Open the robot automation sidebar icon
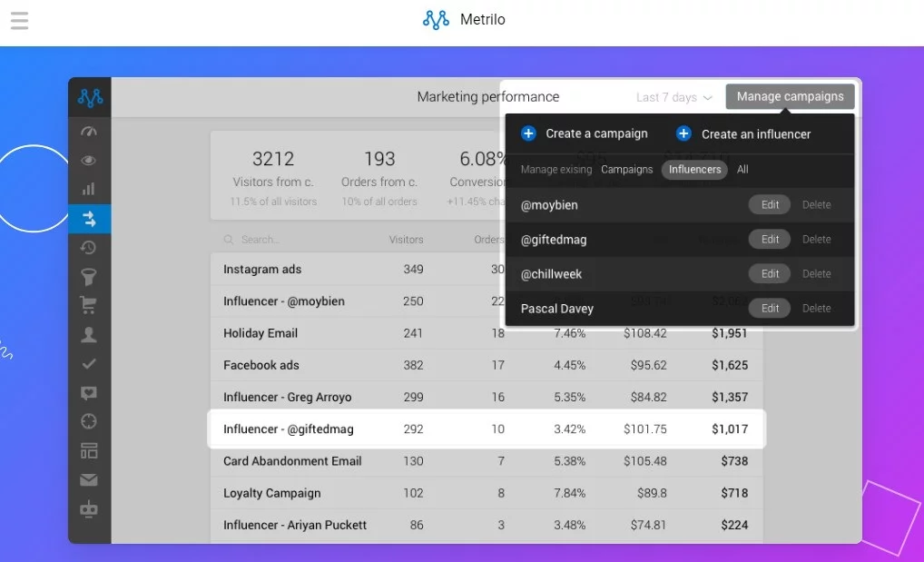The height and width of the screenshot is (562, 924). pos(89,509)
